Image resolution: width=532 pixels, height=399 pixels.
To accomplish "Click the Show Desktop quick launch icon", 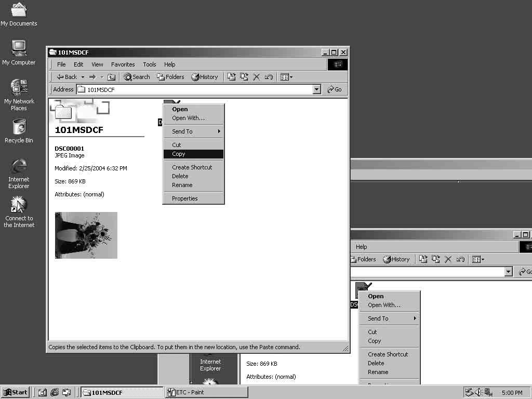I will point(42,393).
